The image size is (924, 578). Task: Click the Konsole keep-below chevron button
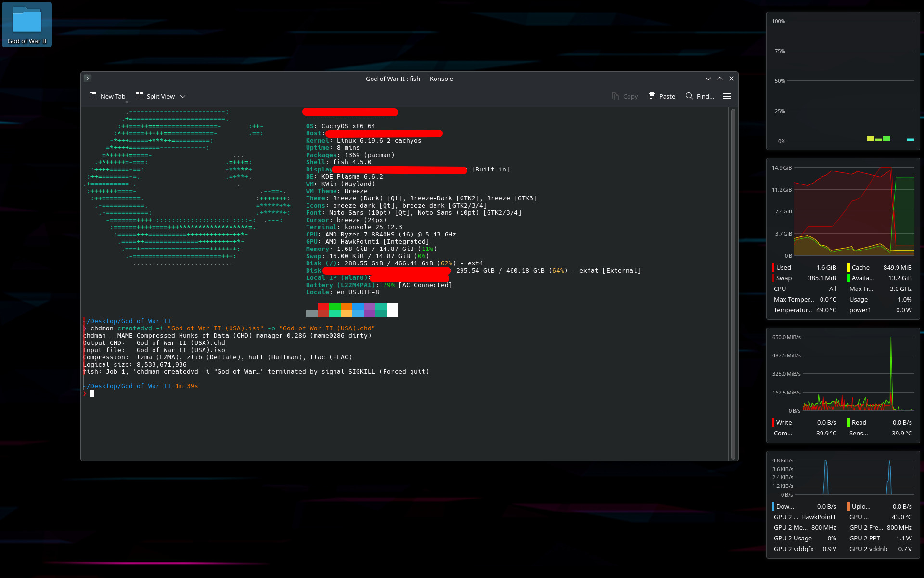pyautogui.click(x=708, y=79)
